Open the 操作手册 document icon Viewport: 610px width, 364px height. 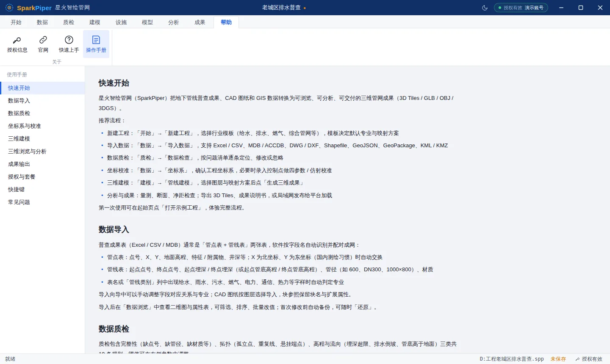tap(96, 44)
